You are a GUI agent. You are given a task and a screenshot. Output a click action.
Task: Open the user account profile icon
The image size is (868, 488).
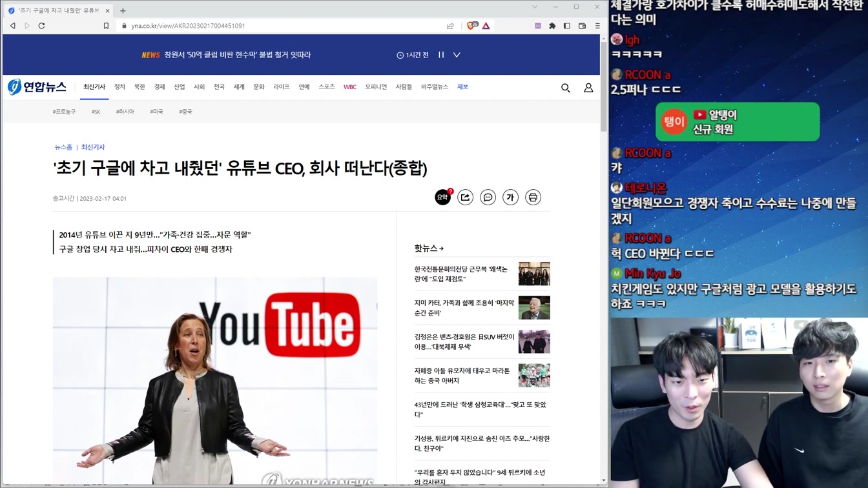coord(588,88)
